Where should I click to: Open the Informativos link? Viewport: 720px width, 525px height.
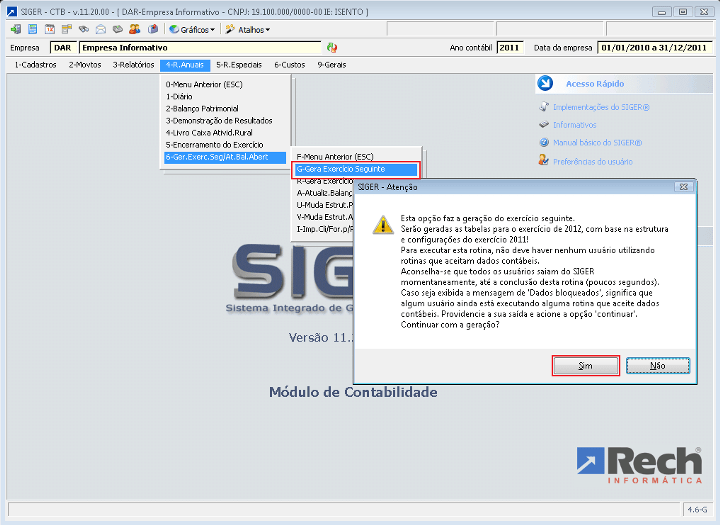click(574, 125)
